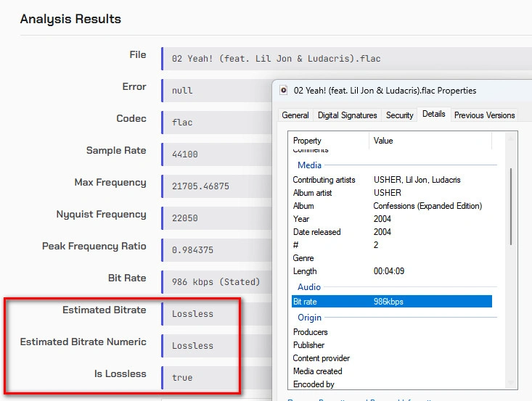Click the Properties window title text

[385, 91]
